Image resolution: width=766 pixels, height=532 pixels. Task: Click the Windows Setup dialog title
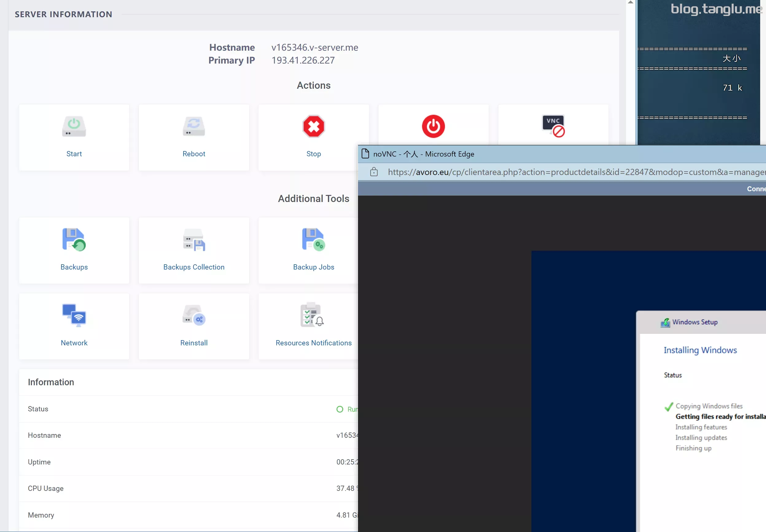tap(694, 322)
